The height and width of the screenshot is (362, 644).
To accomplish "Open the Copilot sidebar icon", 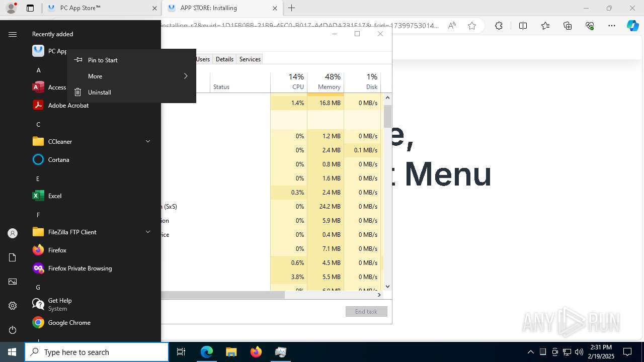I will (x=633, y=26).
